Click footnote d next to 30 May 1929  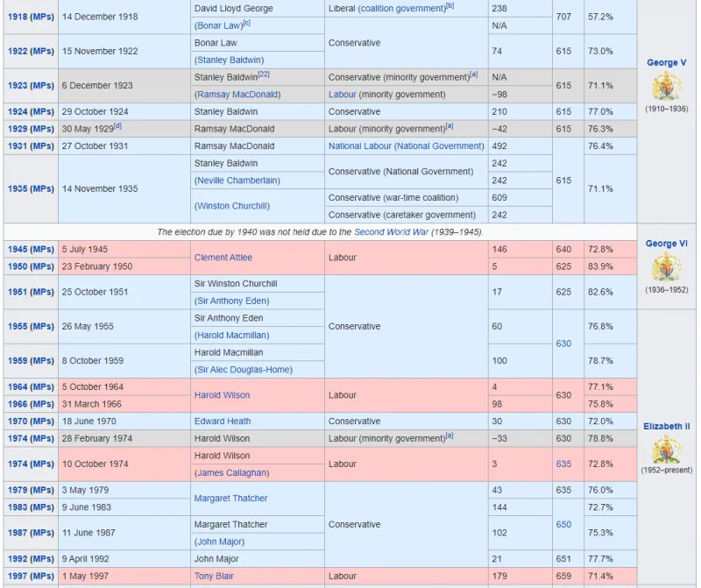[x=117, y=126]
